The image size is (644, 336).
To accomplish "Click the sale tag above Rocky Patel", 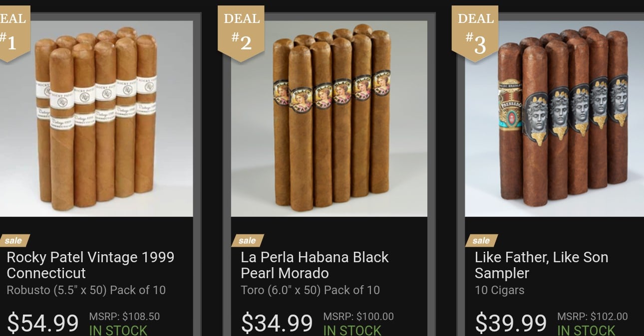I will tap(14, 241).
